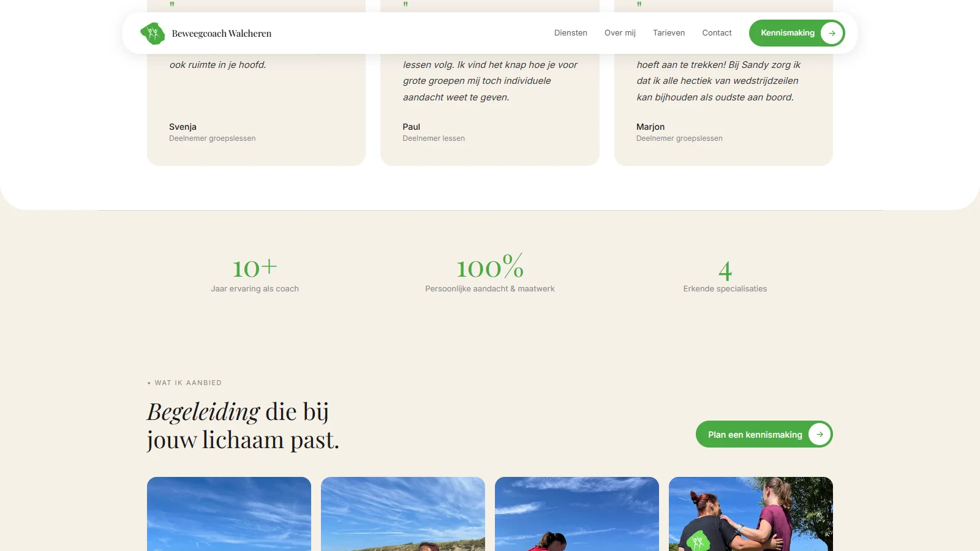Click 'Deelnemer groepslessen' under Svenja
The height and width of the screenshot is (551, 980).
tap(213, 138)
